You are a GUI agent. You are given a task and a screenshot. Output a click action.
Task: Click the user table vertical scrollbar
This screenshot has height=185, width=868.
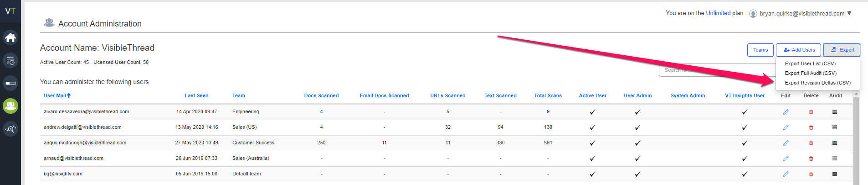[856, 137]
